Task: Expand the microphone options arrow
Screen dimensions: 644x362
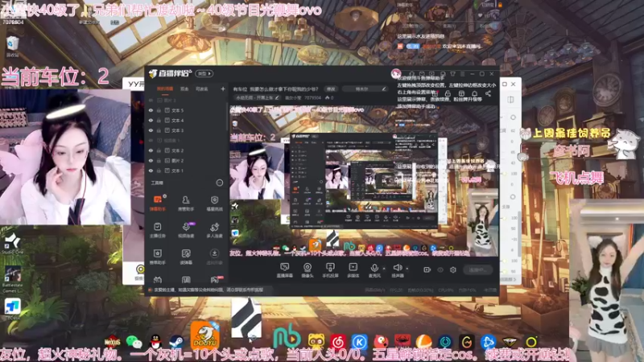Action: [384, 269]
